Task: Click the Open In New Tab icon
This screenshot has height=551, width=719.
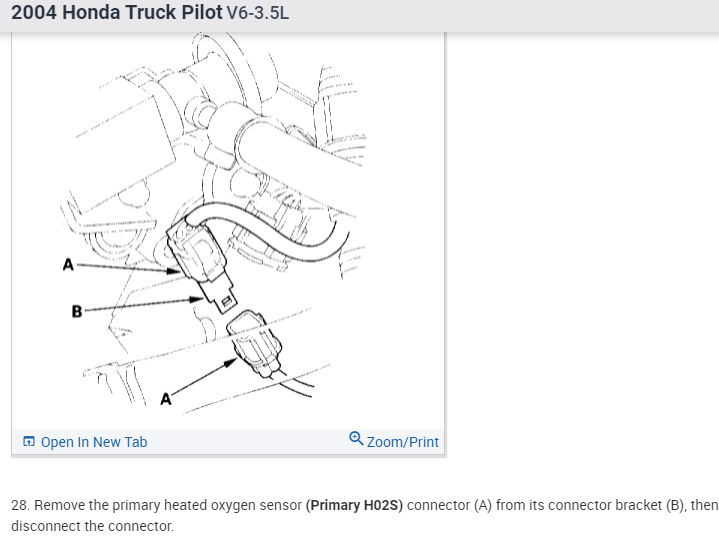Action: click(28, 442)
